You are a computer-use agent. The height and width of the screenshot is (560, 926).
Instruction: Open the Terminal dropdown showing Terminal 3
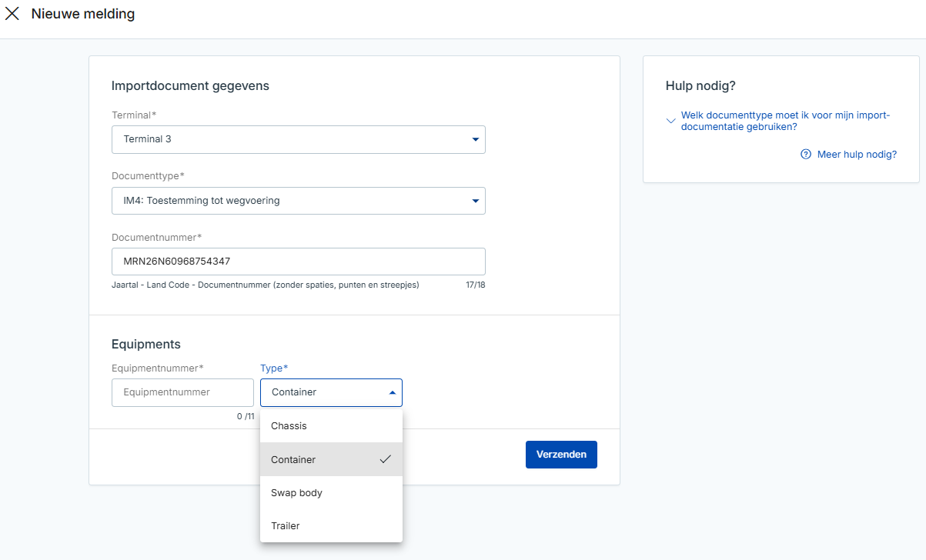tap(299, 139)
